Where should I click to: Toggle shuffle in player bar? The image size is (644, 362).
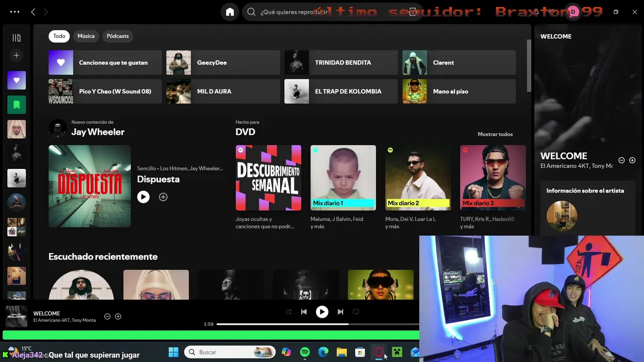(x=288, y=312)
